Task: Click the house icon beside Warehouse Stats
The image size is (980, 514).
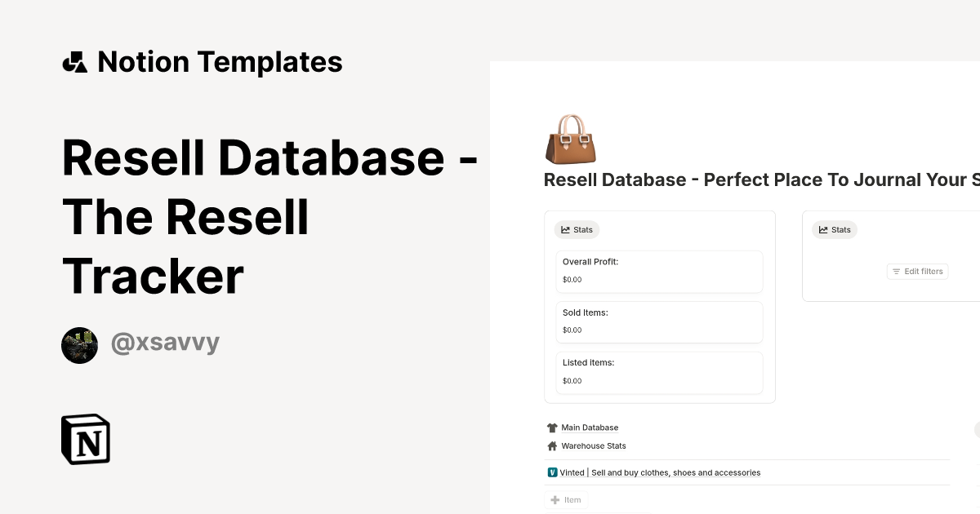Action: (552, 446)
